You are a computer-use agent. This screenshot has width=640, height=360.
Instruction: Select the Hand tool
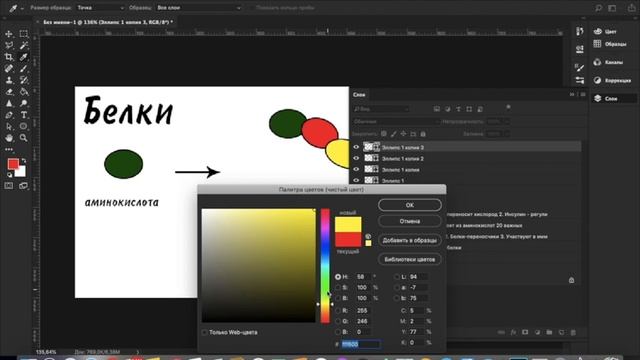pyautogui.click(x=9, y=138)
